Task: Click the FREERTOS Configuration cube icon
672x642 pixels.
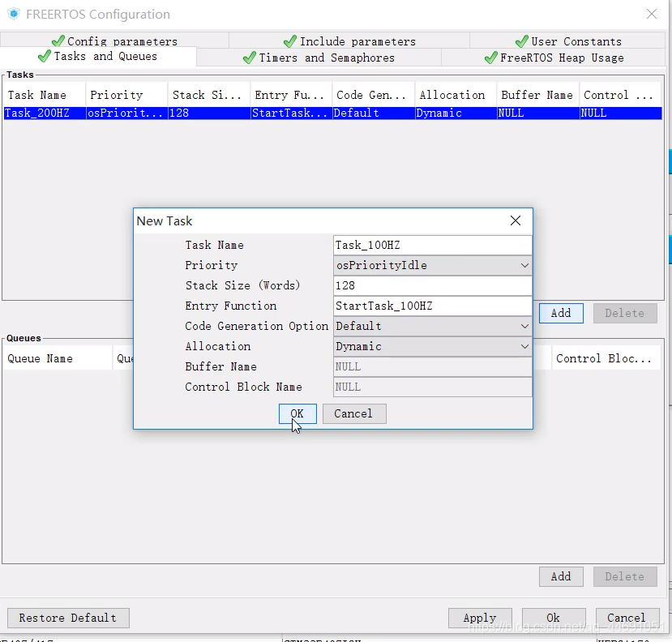Action: [x=14, y=14]
